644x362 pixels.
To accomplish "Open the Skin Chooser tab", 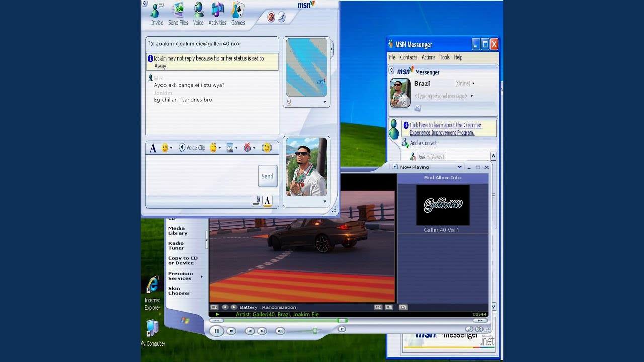I will coord(179,291).
